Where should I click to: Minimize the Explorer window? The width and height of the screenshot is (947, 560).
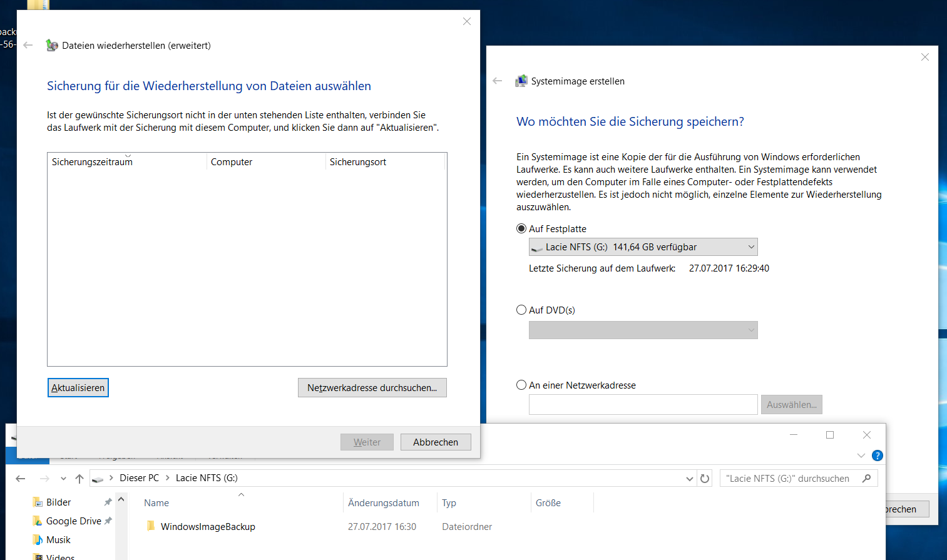click(x=794, y=435)
